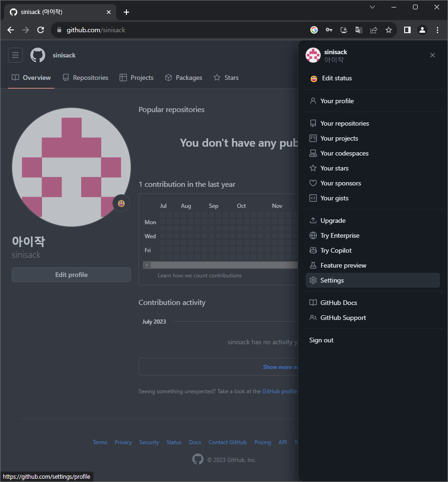Open Settings from the user menu
Image resolution: width=448 pixels, height=482 pixels.
373,280
